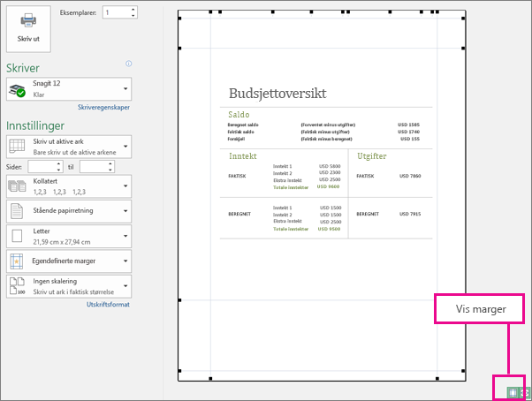The height and width of the screenshot is (401, 532).
Task: Click the zoom-to-page icon at bottom right
Action: click(x=525, y=392)
